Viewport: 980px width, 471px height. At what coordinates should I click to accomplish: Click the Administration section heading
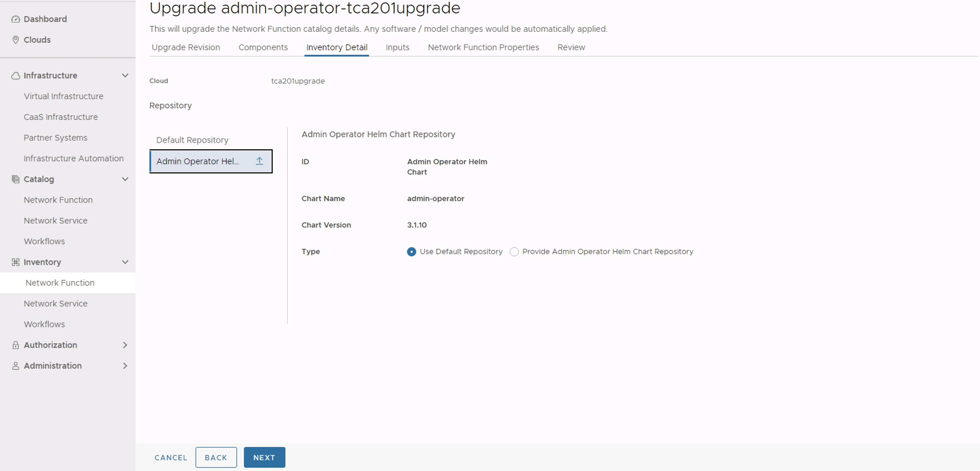(52, 366)
